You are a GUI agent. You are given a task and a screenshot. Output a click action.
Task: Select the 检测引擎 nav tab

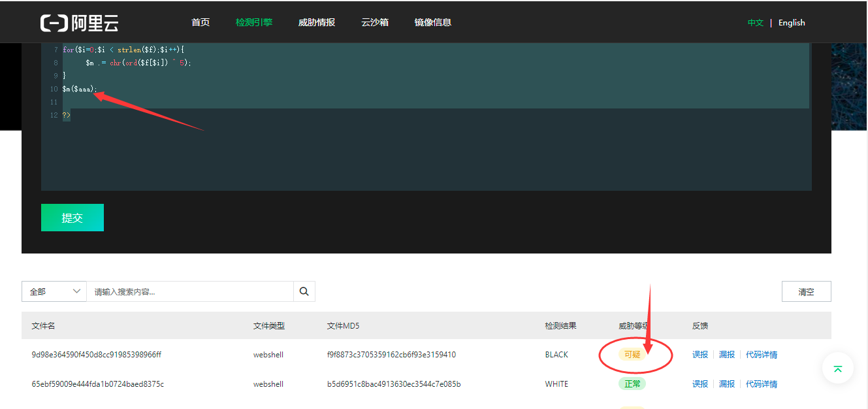[x=254, y=22]
